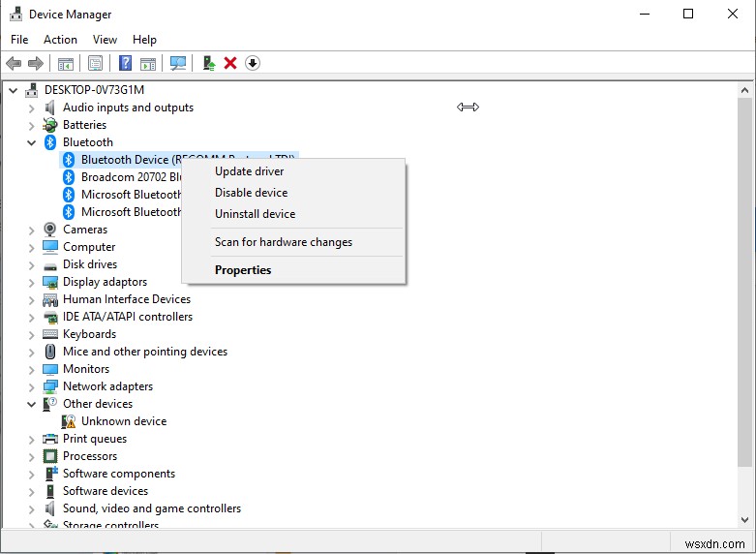Image resolution: width=756 pixels, height=554 pixels.
Task: Select the Human Interface Devices label
Action: pos(127,299)
